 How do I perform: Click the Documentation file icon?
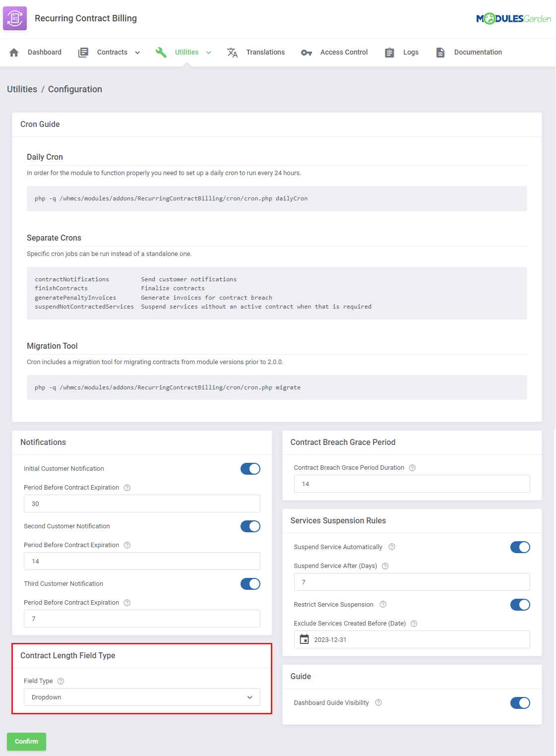pos(440,53)
